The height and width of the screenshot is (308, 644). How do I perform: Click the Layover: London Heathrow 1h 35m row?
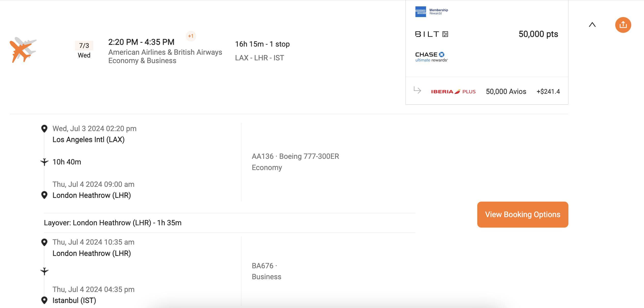(230, 223)
